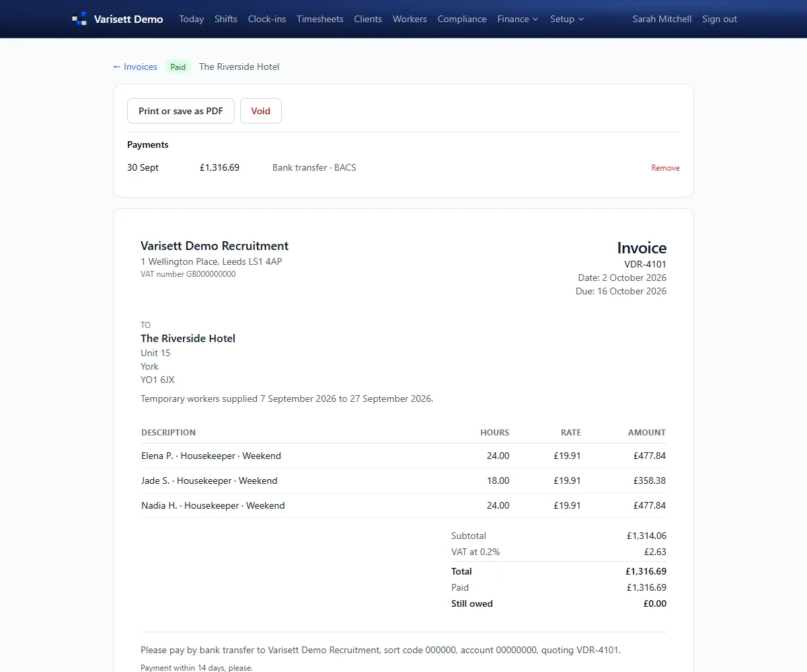Click Jade S. amount £358.38
807x672 pixels.
coord(650,480)
